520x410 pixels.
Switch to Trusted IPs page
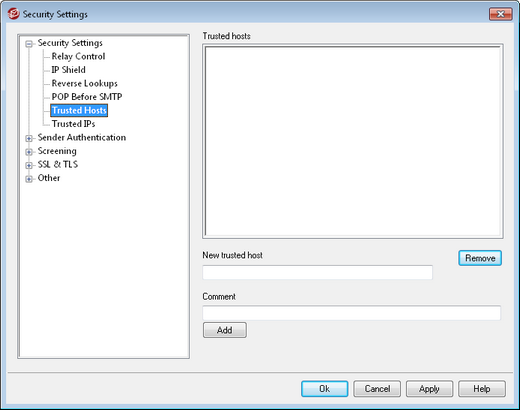pyautogui.click(x=73, y=124)
